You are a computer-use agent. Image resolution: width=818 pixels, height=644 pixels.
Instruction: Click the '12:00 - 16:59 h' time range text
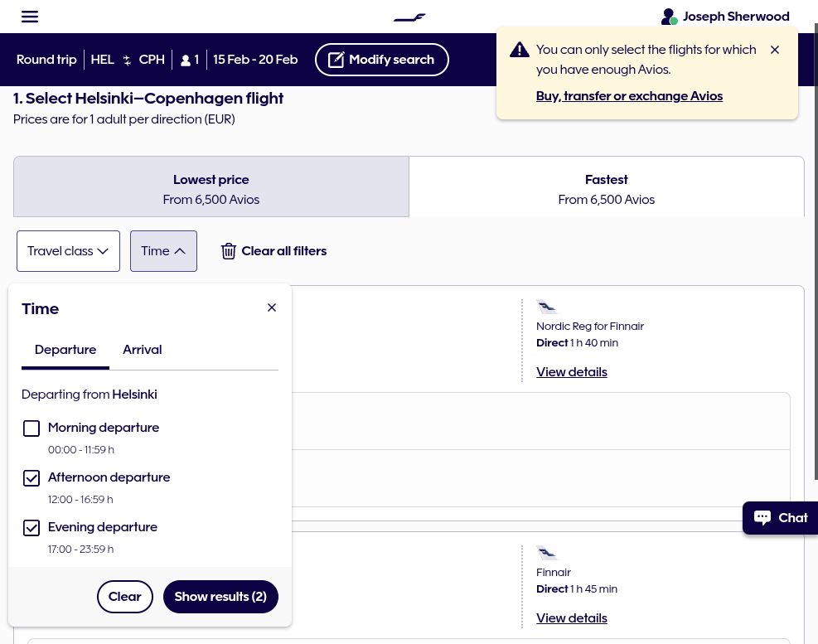coord(80,500)
